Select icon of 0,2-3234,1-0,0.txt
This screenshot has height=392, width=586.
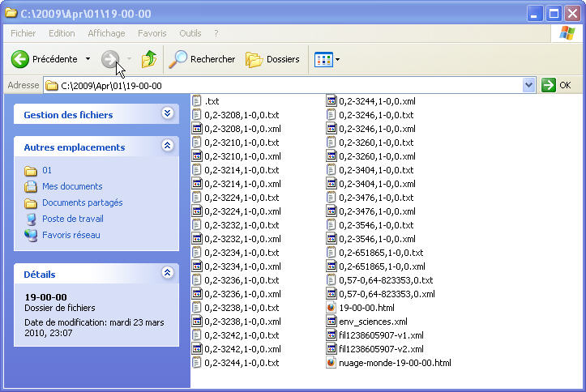point(197,253)
